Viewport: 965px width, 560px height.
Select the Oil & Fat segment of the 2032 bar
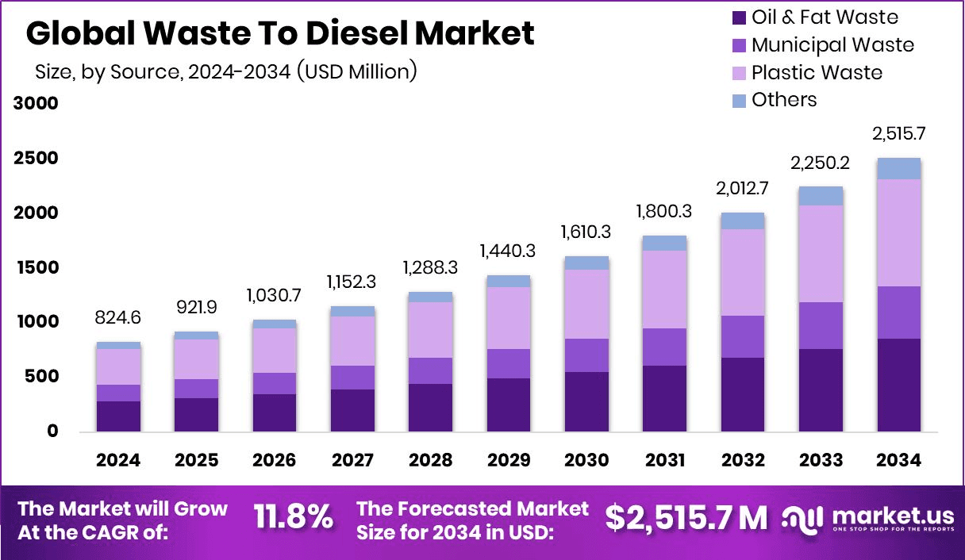(743, 394)
